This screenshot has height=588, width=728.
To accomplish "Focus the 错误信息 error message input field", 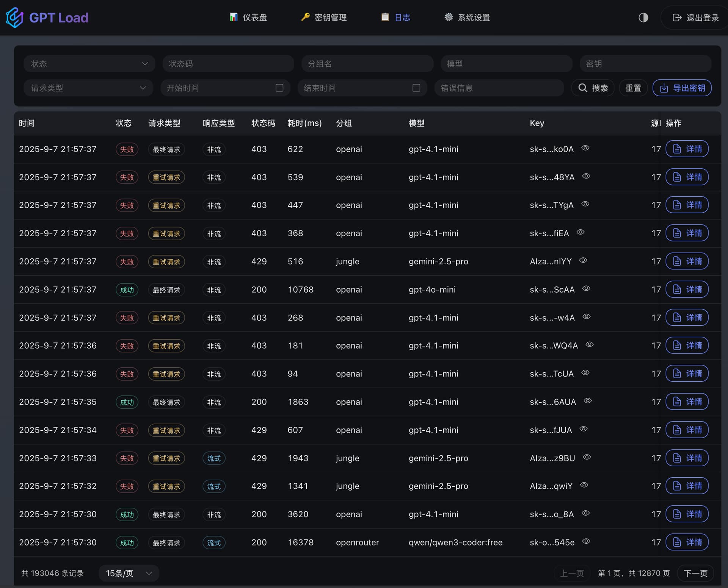I will (x=499, y=88).
